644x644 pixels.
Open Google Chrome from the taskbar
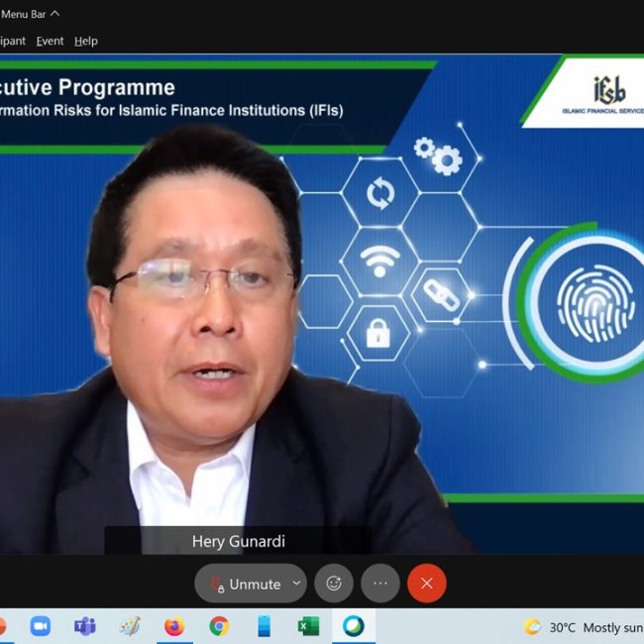(219, 626)
